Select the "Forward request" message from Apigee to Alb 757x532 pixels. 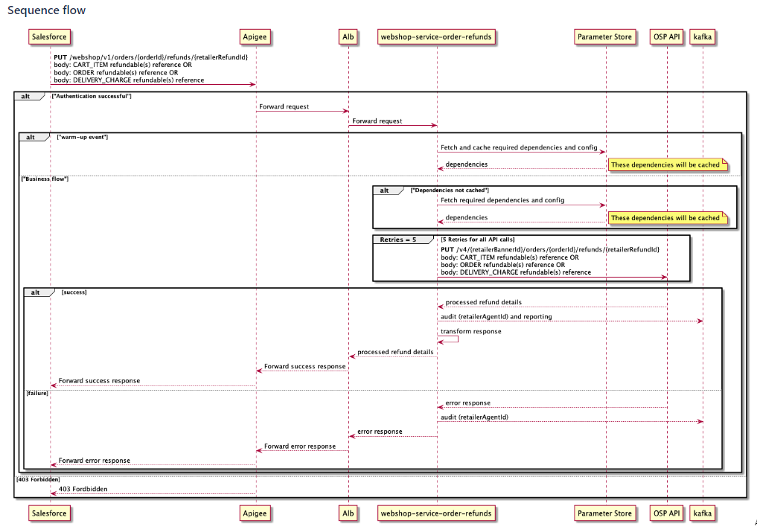tap(284, 106)
